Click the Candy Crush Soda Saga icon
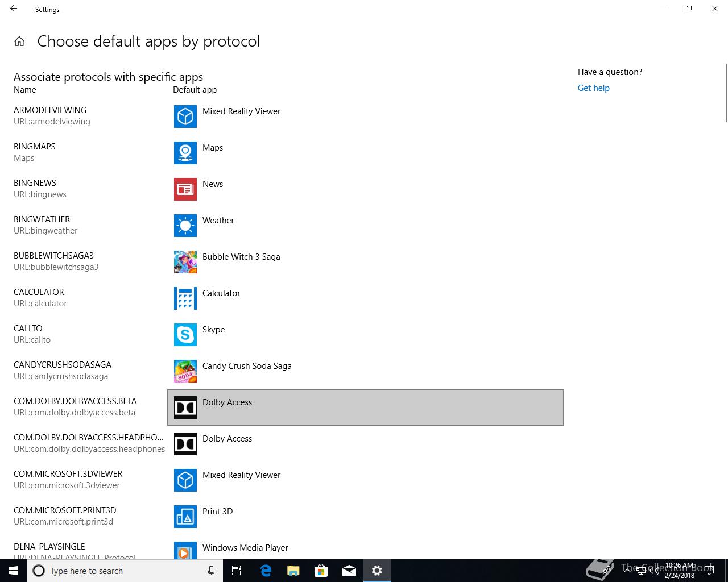Viewport: 728px width, 582px height. click(185, 371)
